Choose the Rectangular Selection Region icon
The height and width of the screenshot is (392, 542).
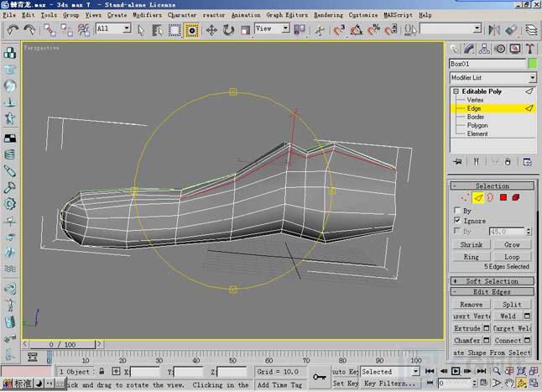coord(175,30)
